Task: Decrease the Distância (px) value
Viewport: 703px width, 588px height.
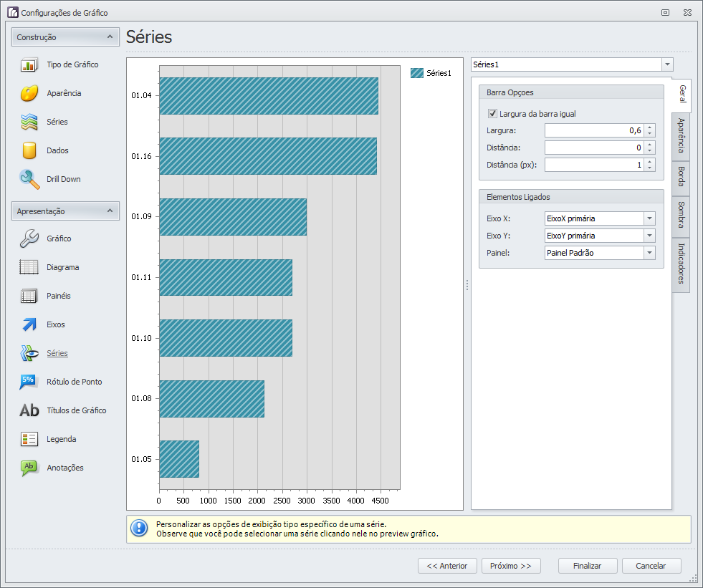Action: point(650,168)
